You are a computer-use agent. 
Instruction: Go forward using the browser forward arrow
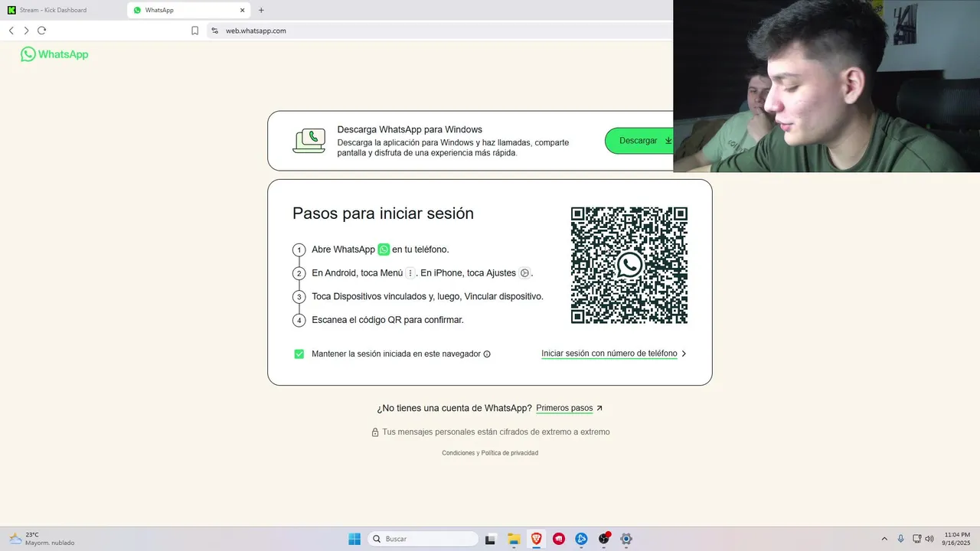coord(26,31)
